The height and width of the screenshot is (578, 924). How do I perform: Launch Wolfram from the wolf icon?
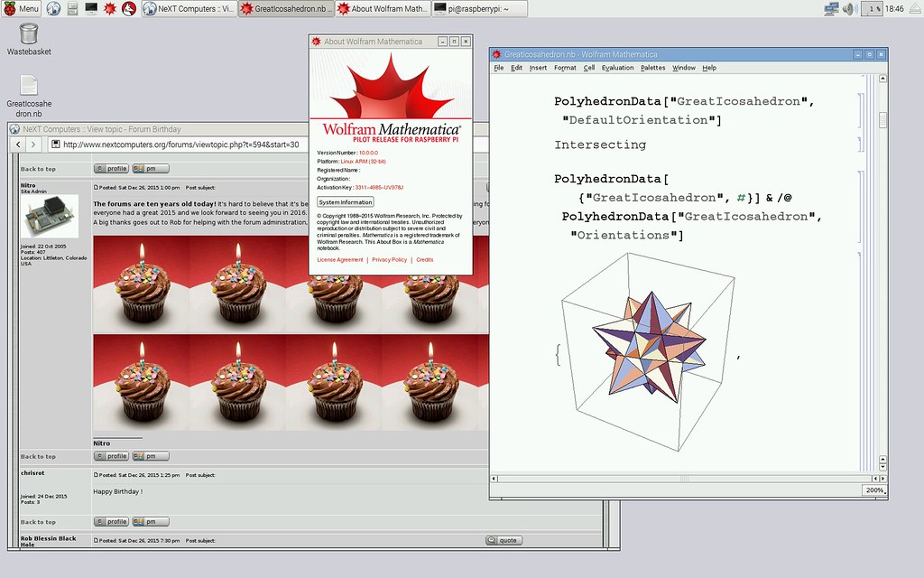[129, 8]
